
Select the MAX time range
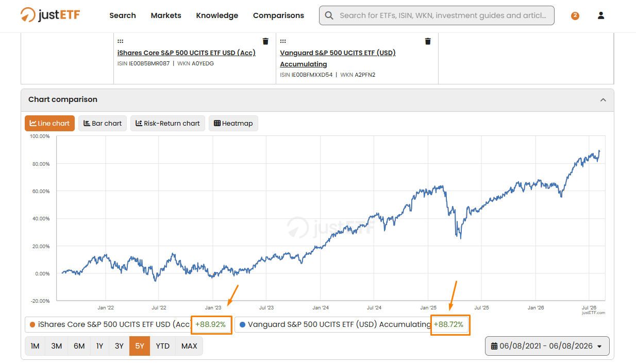189,346
